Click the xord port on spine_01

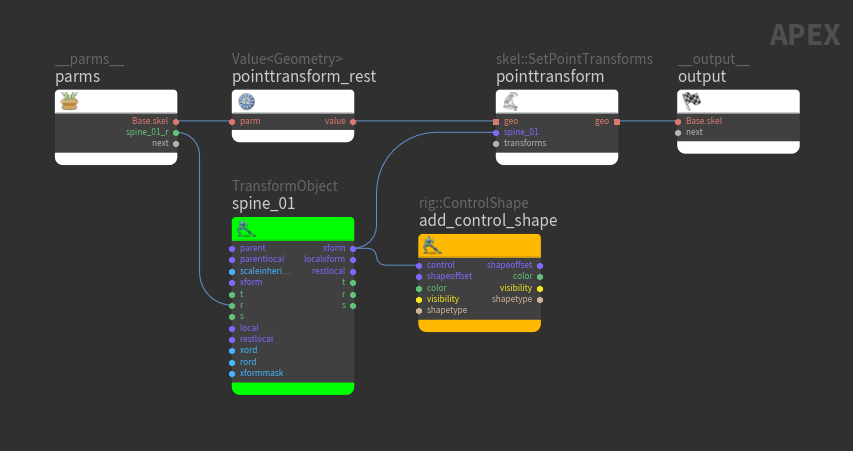coord(232,350)
